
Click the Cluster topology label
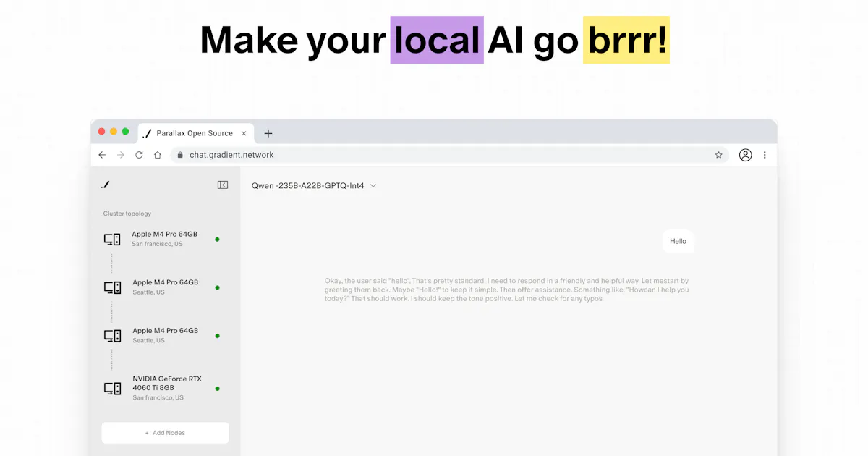[127, 214]
